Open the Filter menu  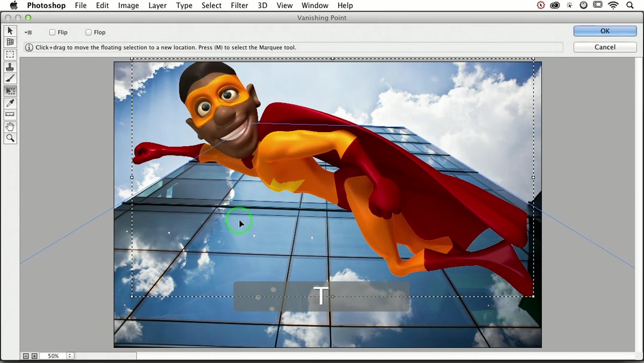coord(239,5)
